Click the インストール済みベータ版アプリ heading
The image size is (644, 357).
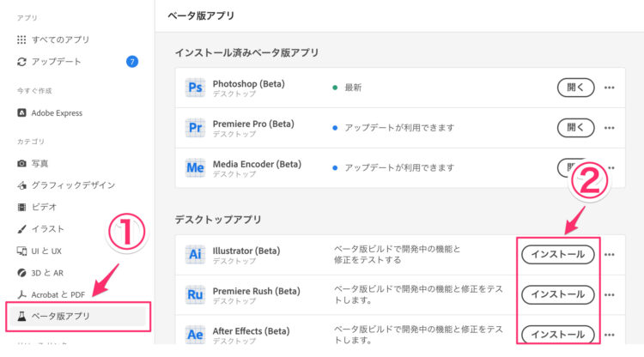pos(246,52)
